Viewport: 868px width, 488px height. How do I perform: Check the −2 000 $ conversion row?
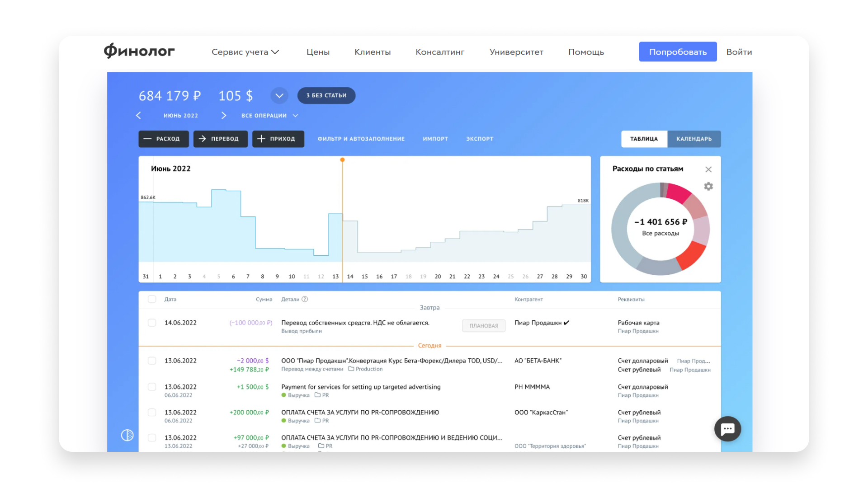[152, 361]
